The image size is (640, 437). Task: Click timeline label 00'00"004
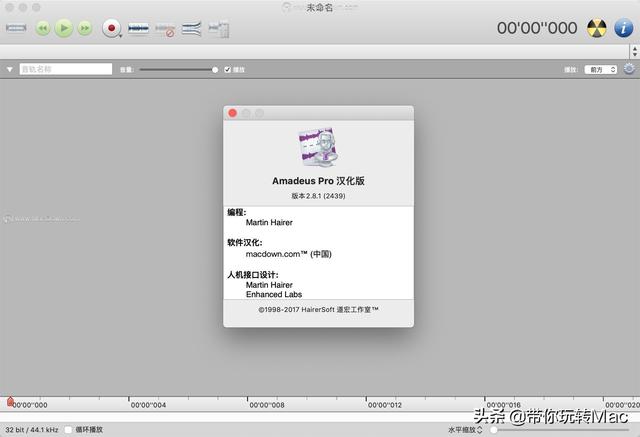tap(148, 405)
